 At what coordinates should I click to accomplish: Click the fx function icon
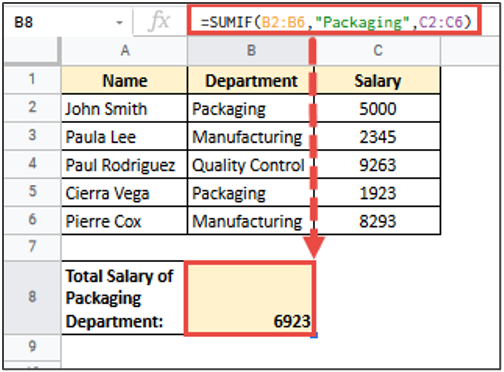tap(159, 21)
